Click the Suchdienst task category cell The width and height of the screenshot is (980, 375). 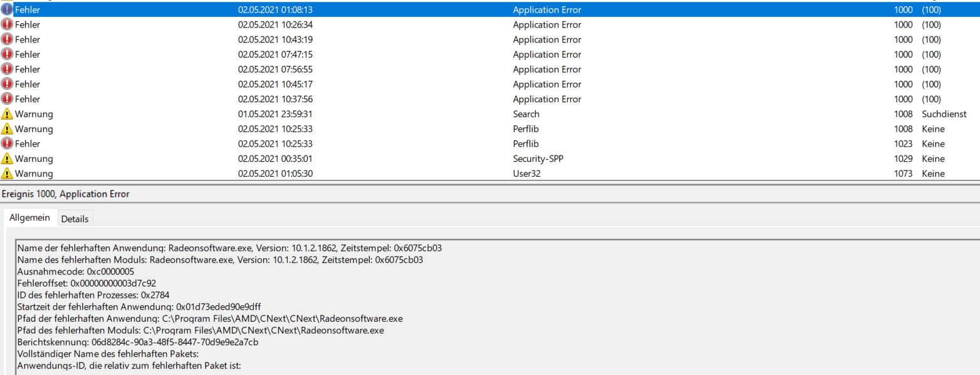point(944,114)
